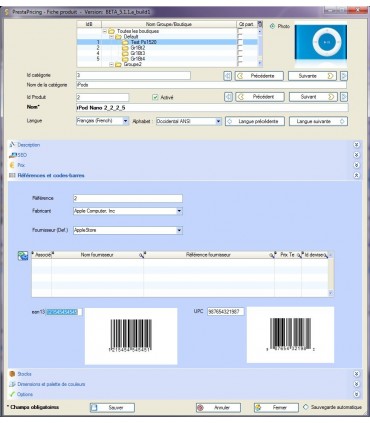This screenshot has height=423, width=370.
Task: Check the Qt part box for Gr1Bt4
Action: 240,59
